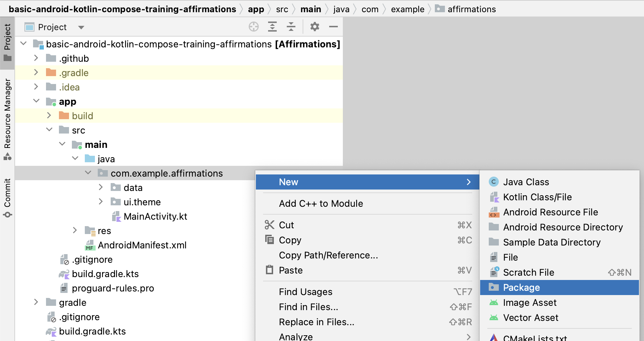The image size is (644, 341).
Task: Click Cut in the context menu
Action: (286, 225)
